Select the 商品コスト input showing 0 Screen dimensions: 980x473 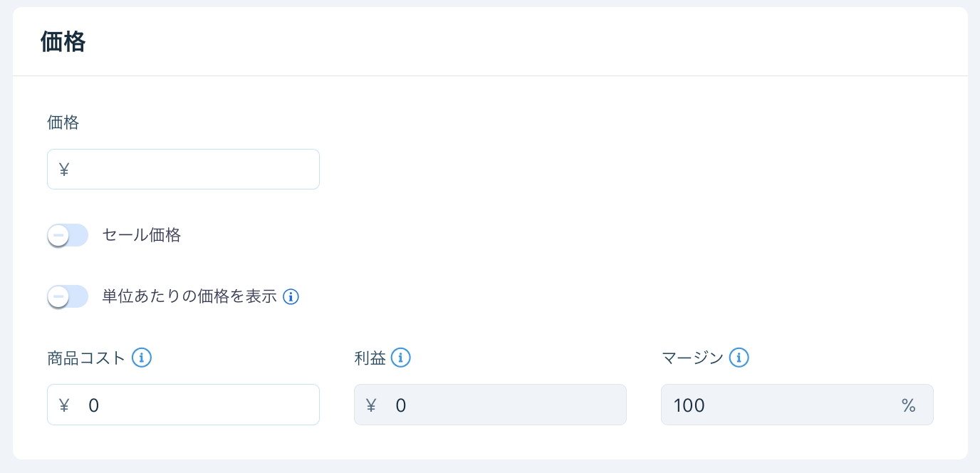point(183,405)
